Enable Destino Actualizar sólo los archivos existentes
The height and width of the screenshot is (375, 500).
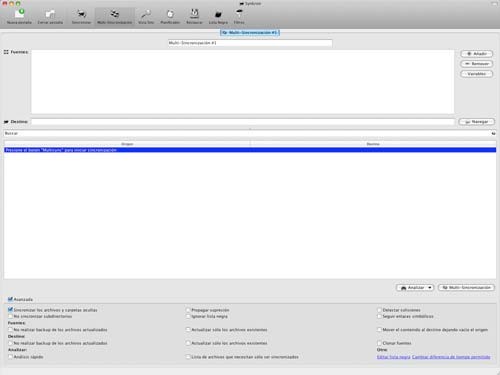[188, 343]
